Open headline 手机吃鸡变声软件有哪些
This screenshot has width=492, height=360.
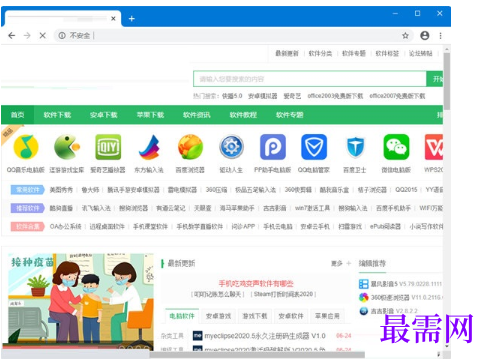tap(256, 284)
